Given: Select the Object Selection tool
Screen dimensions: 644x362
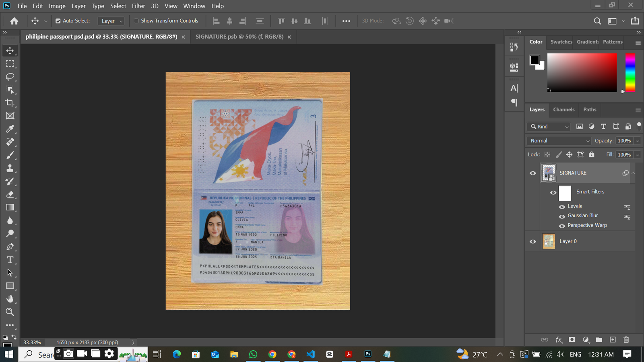Looking at the screenshot, I should (10, 90).
